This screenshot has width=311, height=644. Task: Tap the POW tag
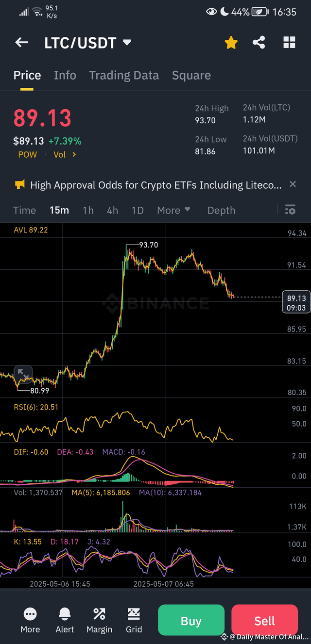point(28,154)
